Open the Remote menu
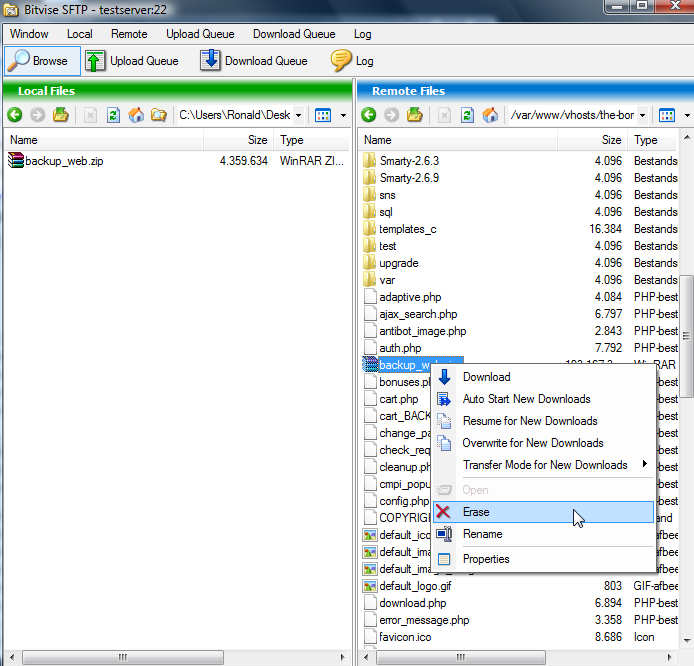The height and width of the screenshot is (666, 694). 129,34
